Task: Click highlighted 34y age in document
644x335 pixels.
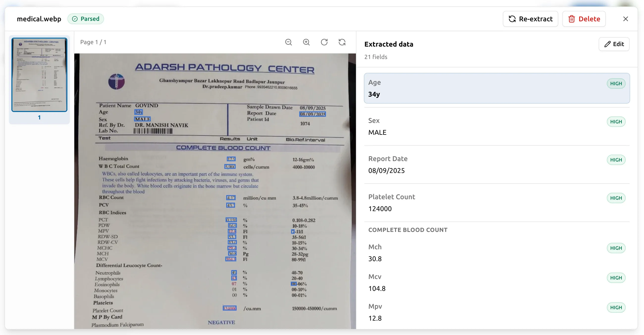Action: pyautogui.click(x=138, y=112)
